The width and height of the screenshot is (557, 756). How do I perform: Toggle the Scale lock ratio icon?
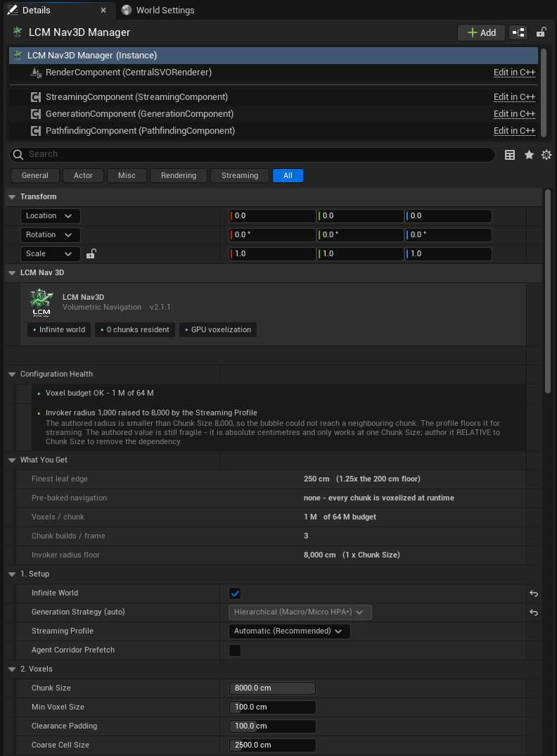91,253
